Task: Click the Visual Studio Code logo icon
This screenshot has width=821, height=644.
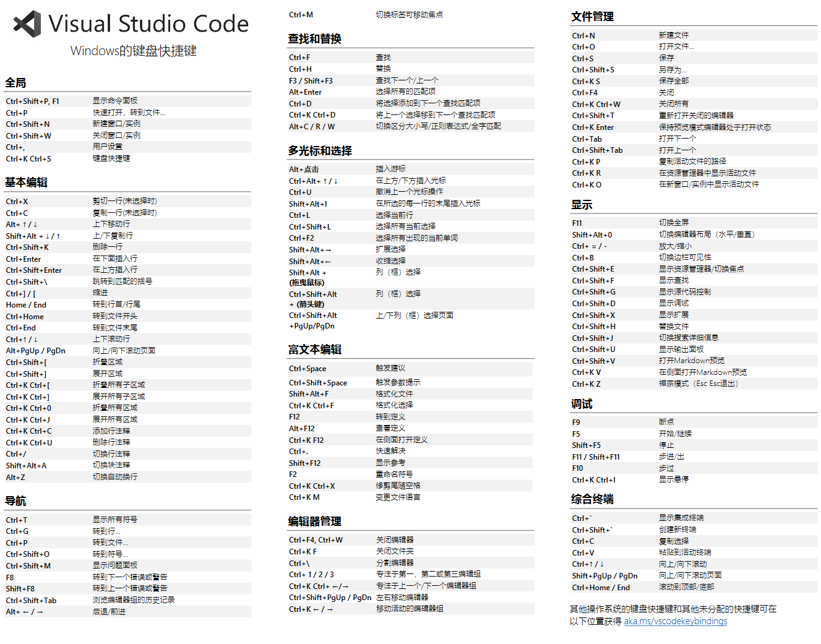Action: click(x=27, y=24)
